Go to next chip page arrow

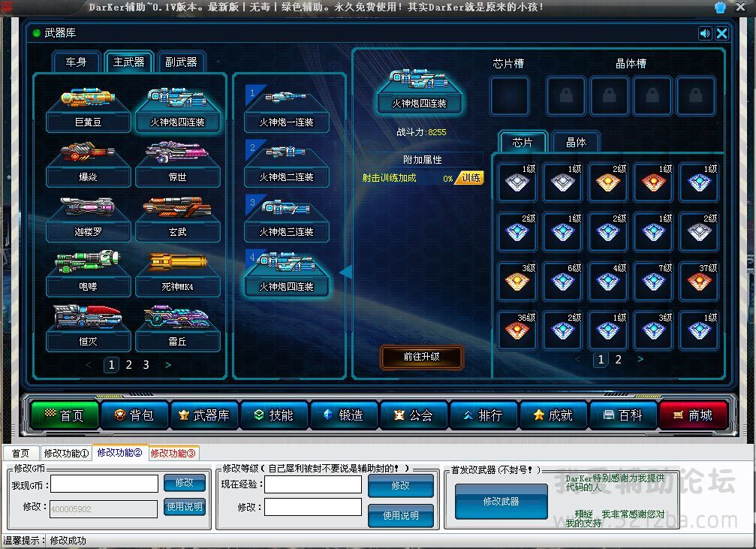(x=640, y=359)
